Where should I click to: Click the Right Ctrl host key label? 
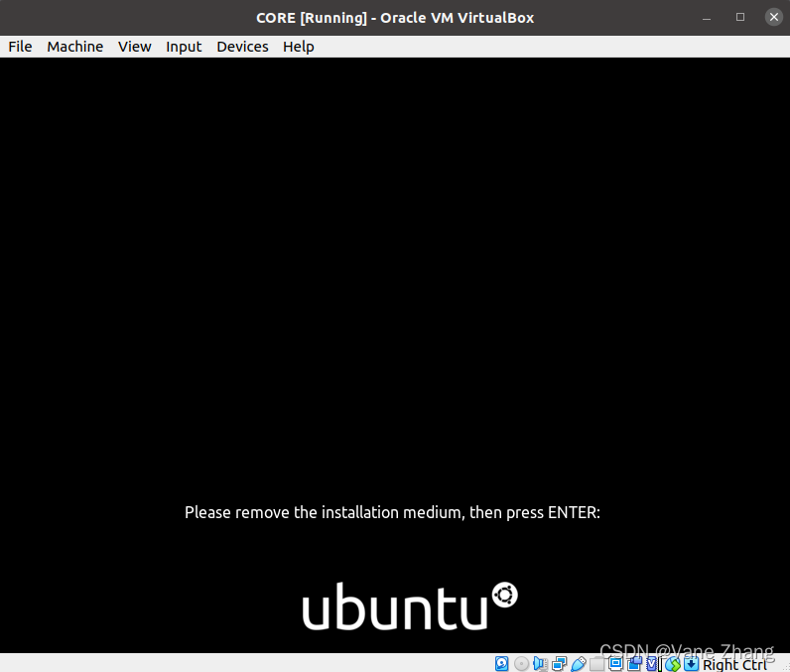coord(735,665)
